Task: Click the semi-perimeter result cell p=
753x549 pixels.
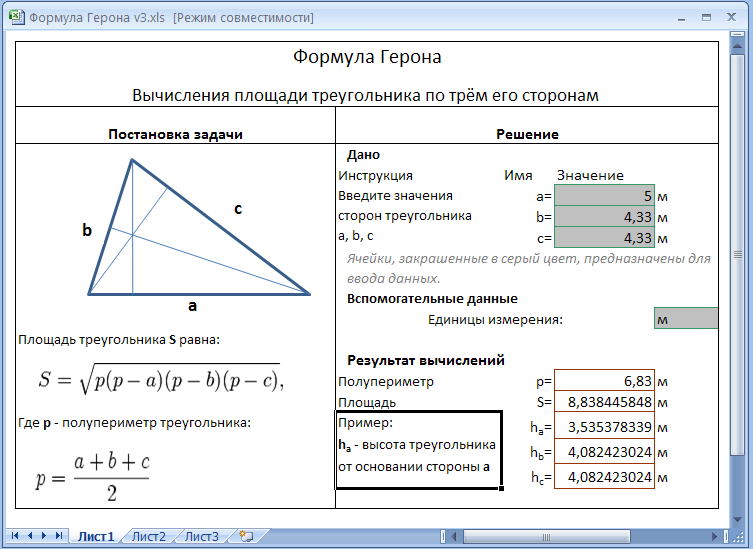Action: click(x=604, y=381)
